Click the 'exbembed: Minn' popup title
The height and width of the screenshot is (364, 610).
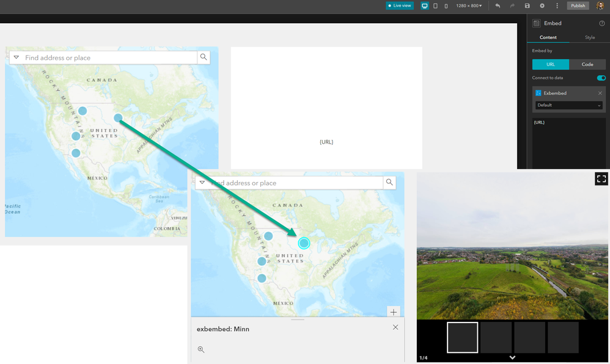(223, 329)
